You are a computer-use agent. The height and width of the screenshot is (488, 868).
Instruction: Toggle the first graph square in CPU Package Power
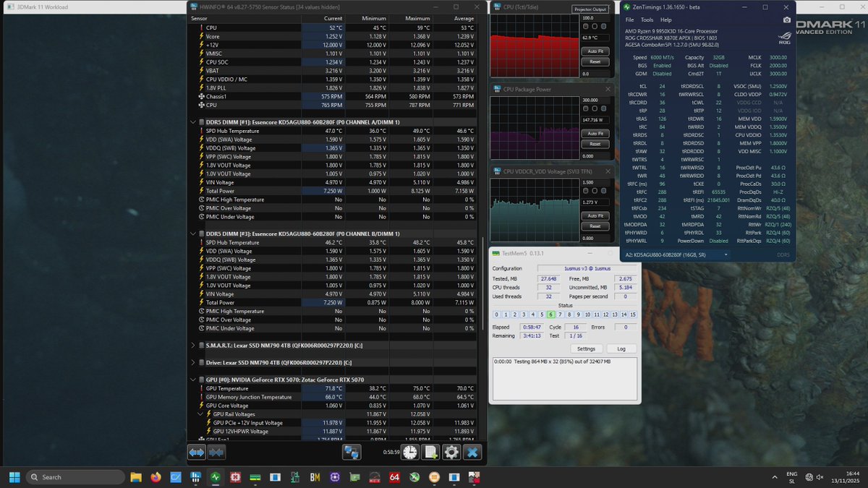pos(586,108)
